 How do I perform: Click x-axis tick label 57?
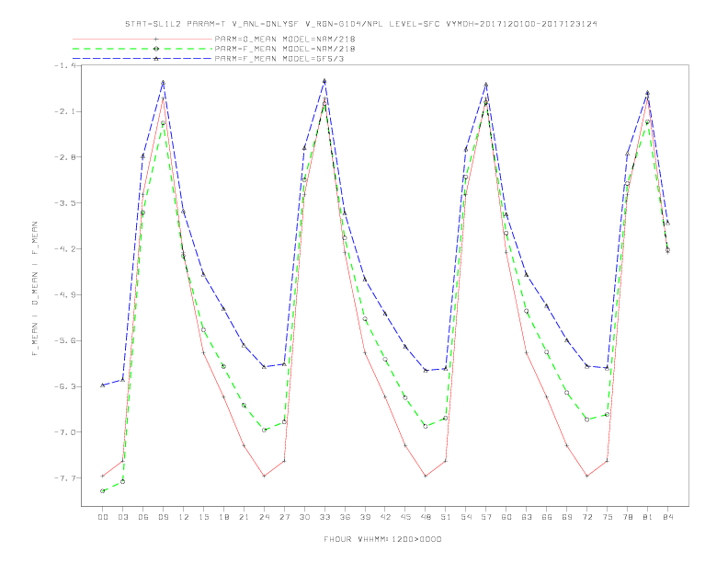click(486, 517)
